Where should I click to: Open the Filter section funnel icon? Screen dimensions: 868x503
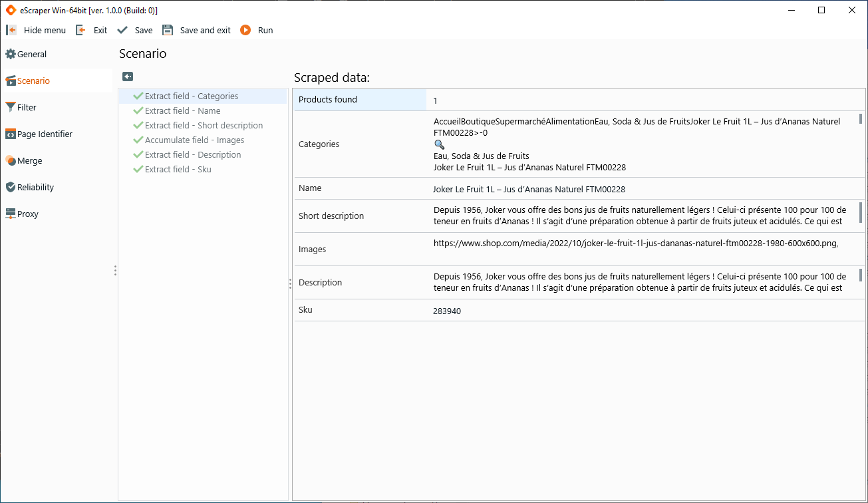point(9,107)
